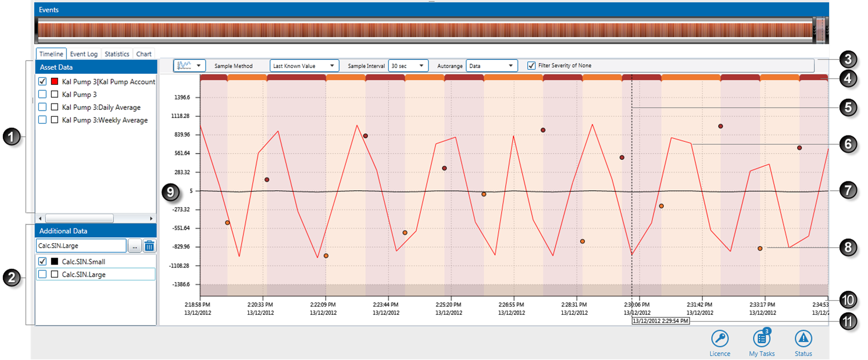The height and width of the screenshot is (360, 868).
Task: Open the Sample Method dropdown
Action: tap(304, 66)
